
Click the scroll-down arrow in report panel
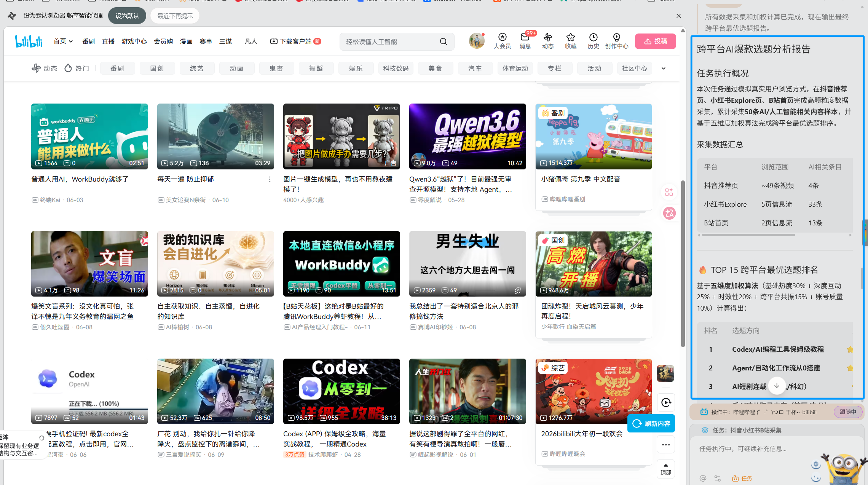point(777,386)
